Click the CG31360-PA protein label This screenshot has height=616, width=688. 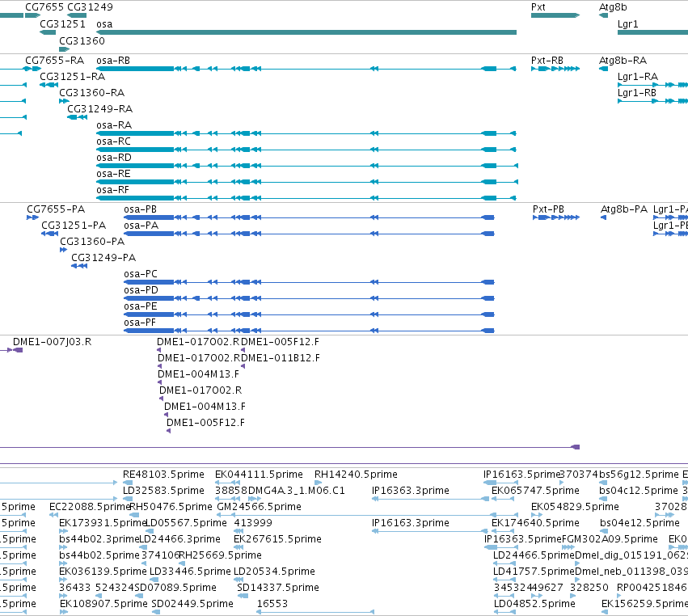(x=92, y=242)
